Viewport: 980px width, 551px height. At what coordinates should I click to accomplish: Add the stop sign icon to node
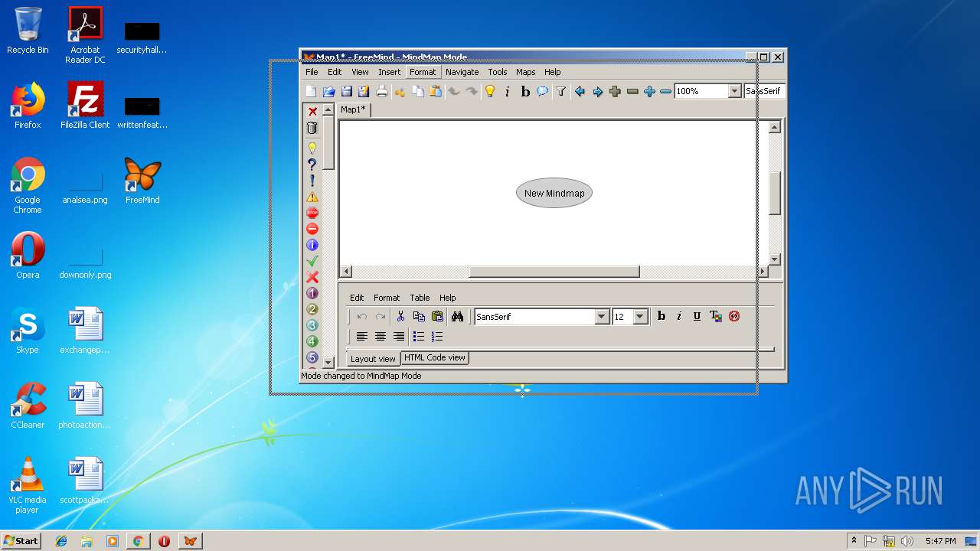coord(312,213)
